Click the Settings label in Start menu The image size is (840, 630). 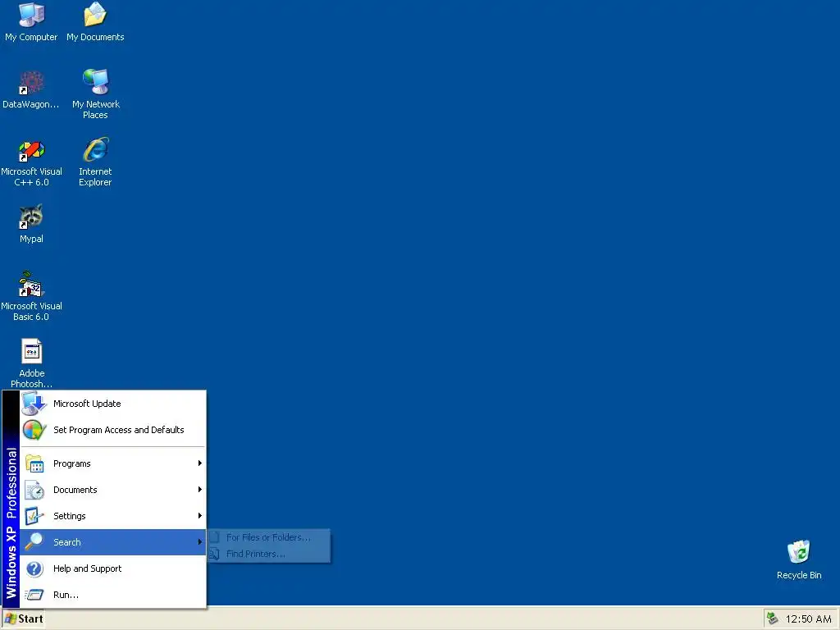pos(70,516)
